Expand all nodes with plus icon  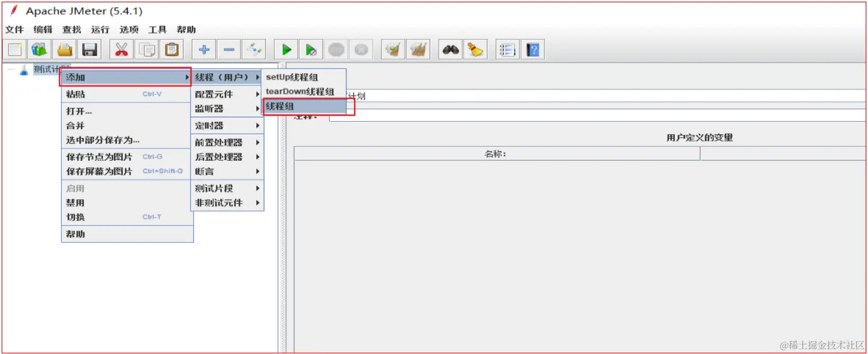(204, 50)
